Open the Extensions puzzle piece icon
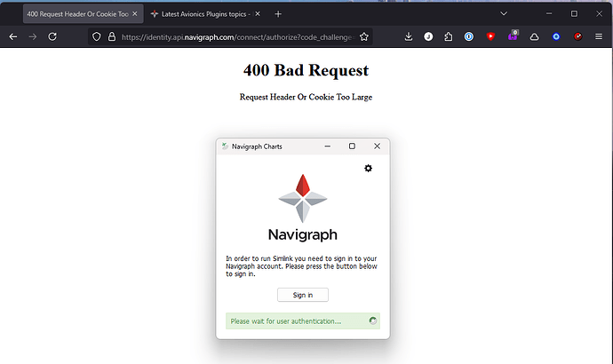The height and width of the screenshot is (364, 613). pos(448,36)
